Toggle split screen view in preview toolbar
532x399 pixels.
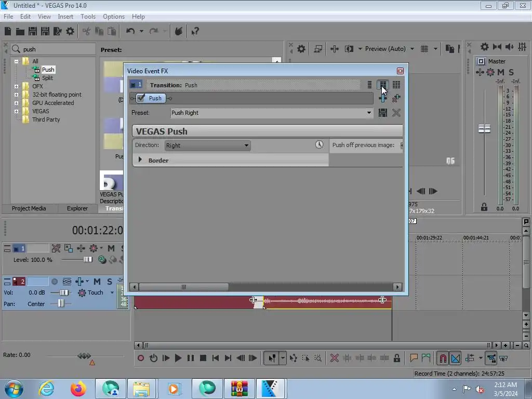349,49
